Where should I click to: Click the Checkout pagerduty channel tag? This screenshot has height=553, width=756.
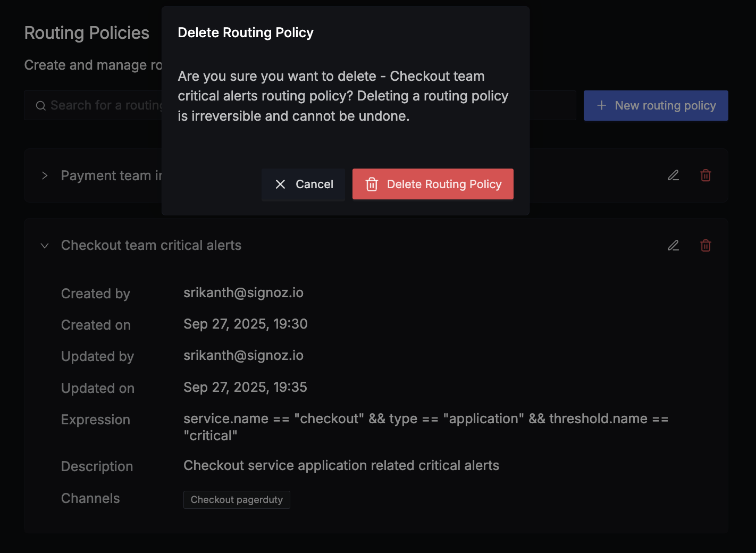(237, 500)
